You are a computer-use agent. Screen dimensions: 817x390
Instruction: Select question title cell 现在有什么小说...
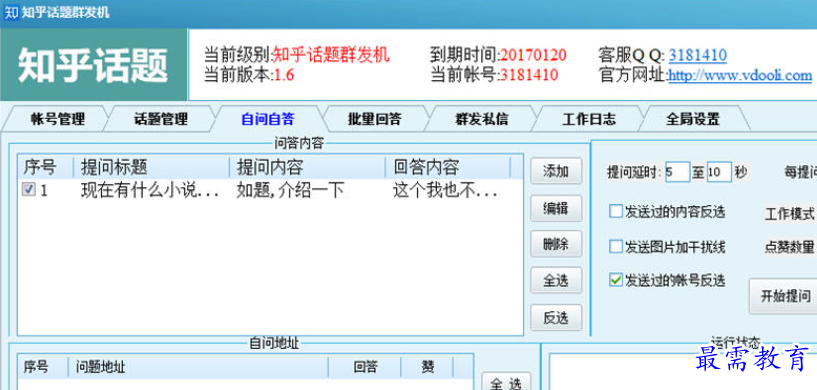(x=150, y=191)
